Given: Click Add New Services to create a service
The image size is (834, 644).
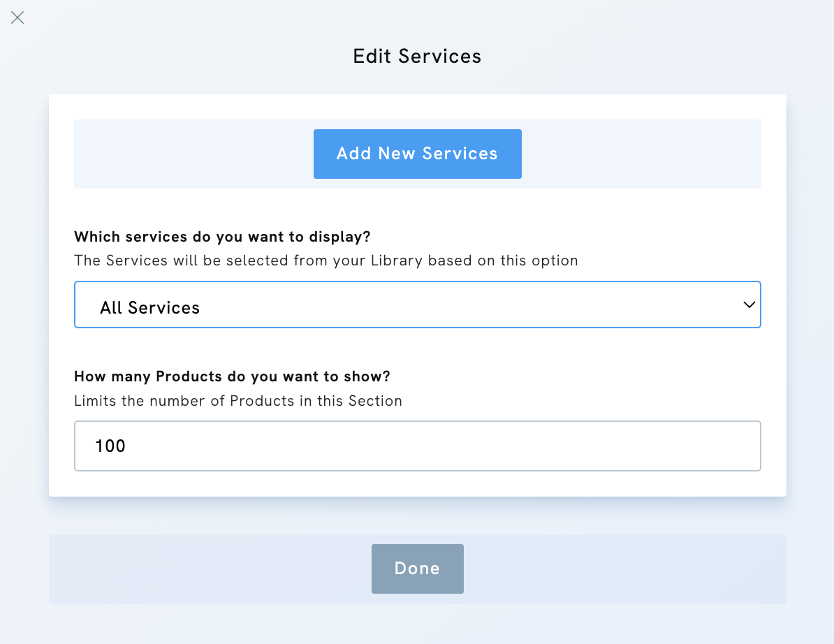Looking at the screenshot, I should (x=417, y=154).
